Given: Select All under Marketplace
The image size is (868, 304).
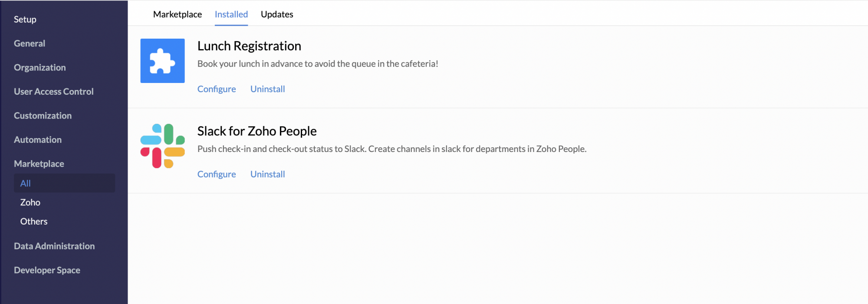Looking at the screenshot, I should [x=26, y=183].
